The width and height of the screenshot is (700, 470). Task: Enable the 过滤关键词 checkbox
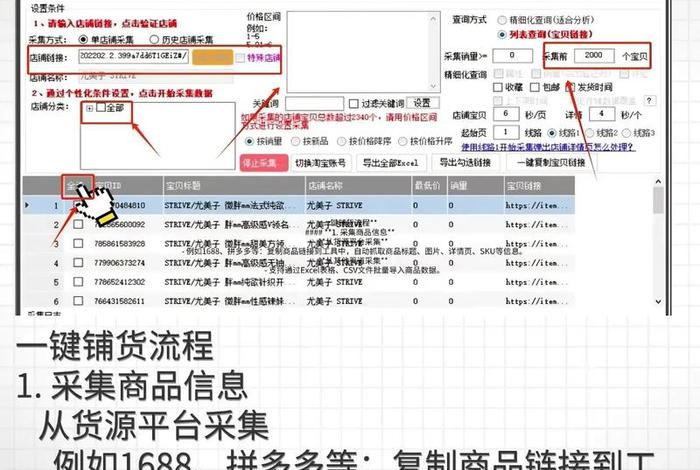click(x=354, y=104)
